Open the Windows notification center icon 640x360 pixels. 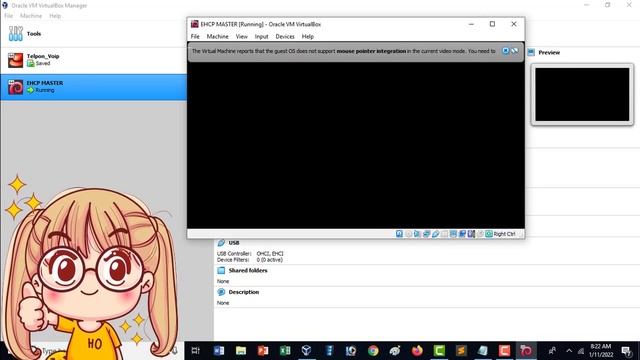(x=627, y=351)
